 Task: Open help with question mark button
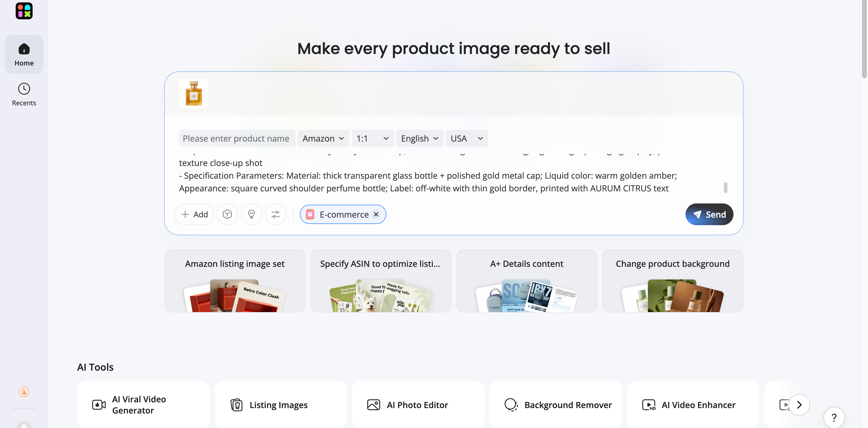[834, 417]
